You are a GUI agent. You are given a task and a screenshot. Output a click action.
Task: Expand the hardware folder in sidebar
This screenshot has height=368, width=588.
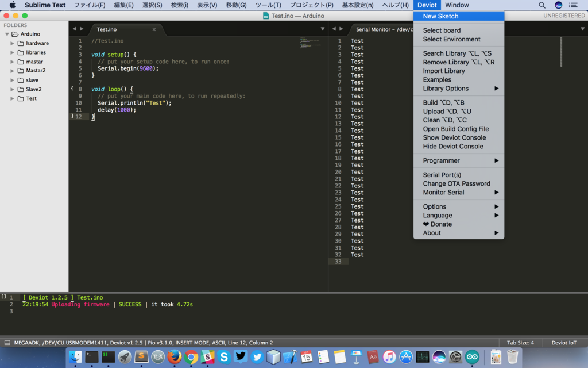coord(12,43)
